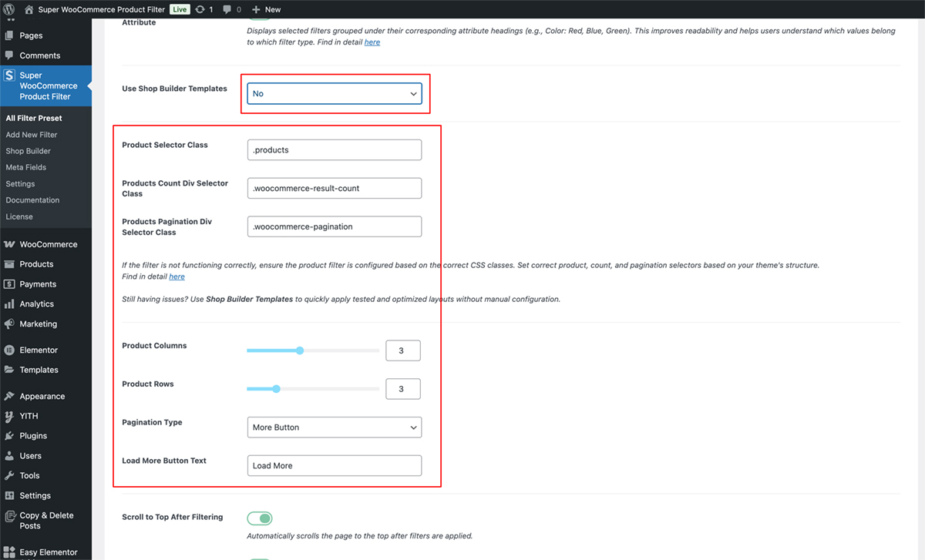Click the Tools wrench icon
The image size is (925, 560).
[9, 476]
